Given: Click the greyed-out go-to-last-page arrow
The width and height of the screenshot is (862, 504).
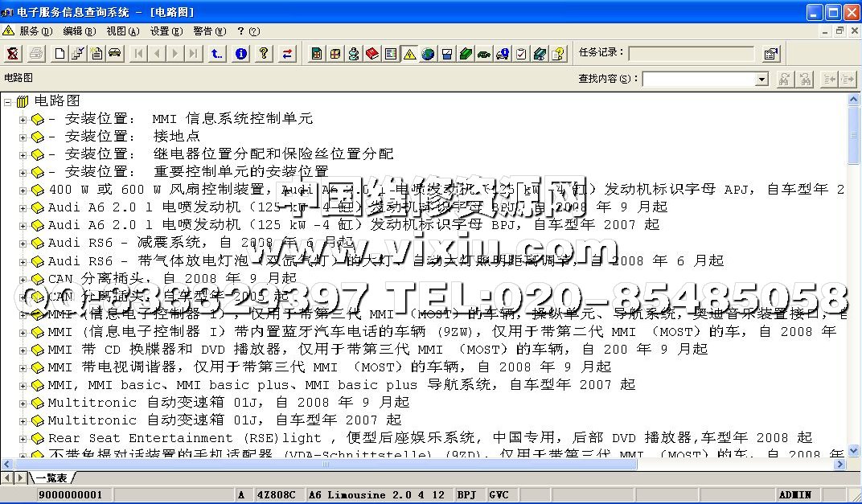Looking at the screenshot, I should (x=193, y=53).
